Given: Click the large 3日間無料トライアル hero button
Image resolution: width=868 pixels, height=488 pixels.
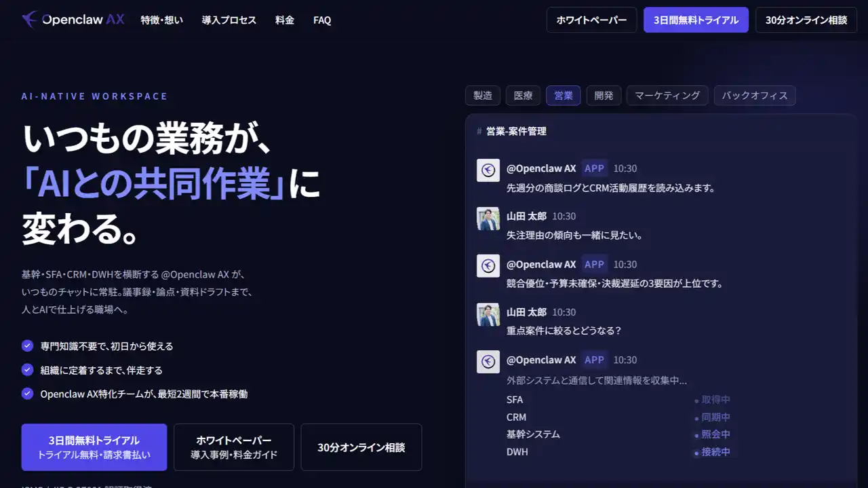Looking at the screenshot, I should point(94,447).
